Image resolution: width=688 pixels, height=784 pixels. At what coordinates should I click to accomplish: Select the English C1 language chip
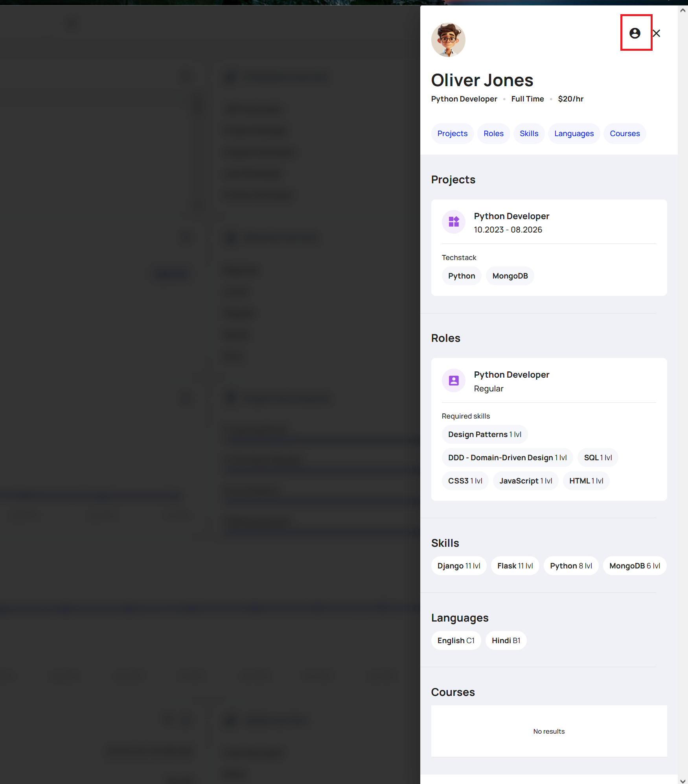tap(456, 640)
